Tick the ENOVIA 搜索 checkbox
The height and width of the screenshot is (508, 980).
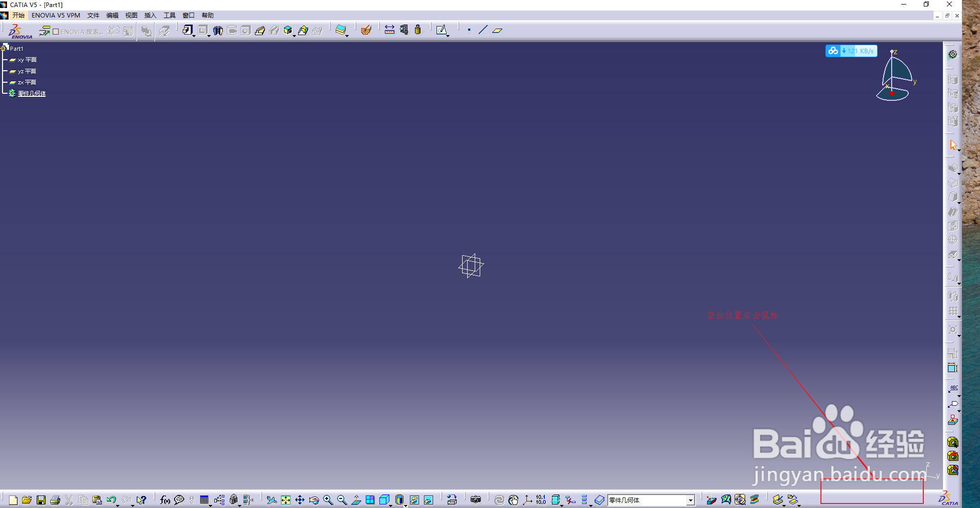pyautogui.click(x=56, y=32)
